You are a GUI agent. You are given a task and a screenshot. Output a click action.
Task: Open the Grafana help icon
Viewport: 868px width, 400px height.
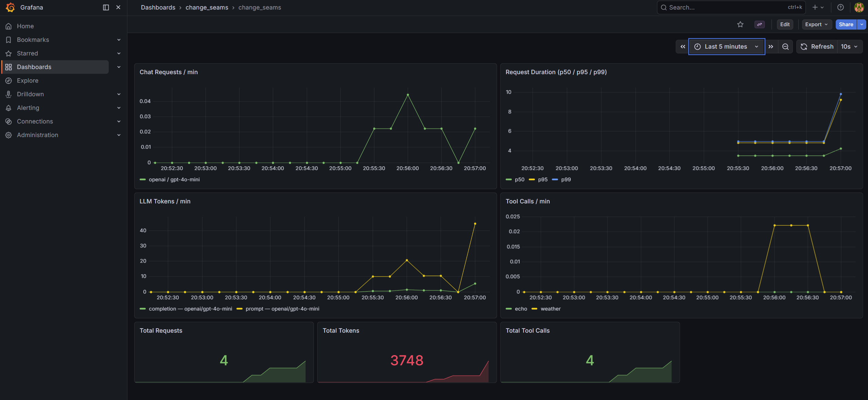pyautogui.click(x=840, y=7)
